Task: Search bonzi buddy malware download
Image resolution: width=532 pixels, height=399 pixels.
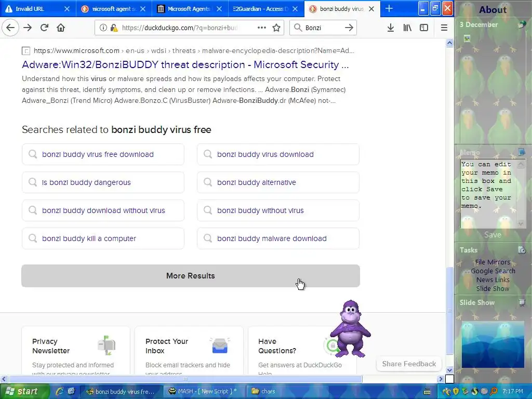Action: coord(278,238)
